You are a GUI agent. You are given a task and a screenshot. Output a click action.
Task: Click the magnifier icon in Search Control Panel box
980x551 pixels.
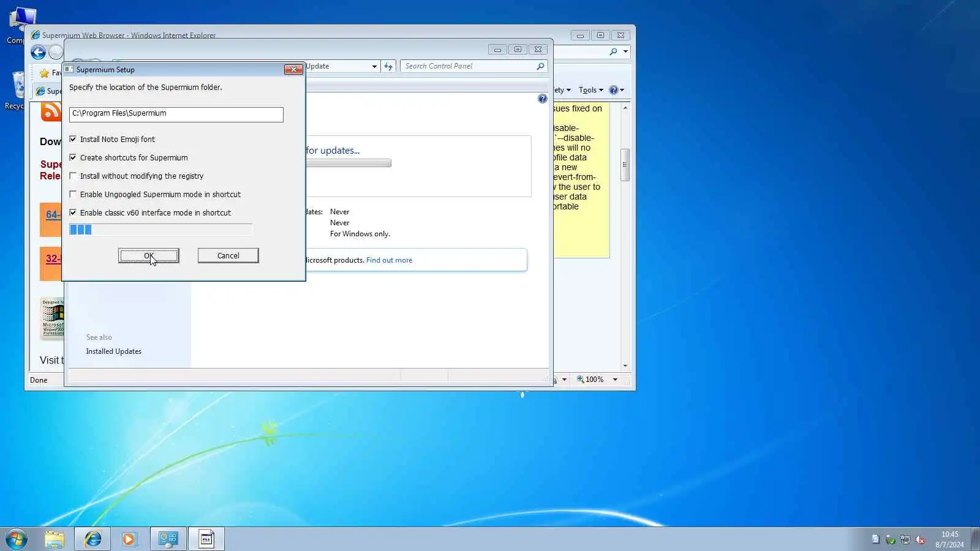coord(540,66)
